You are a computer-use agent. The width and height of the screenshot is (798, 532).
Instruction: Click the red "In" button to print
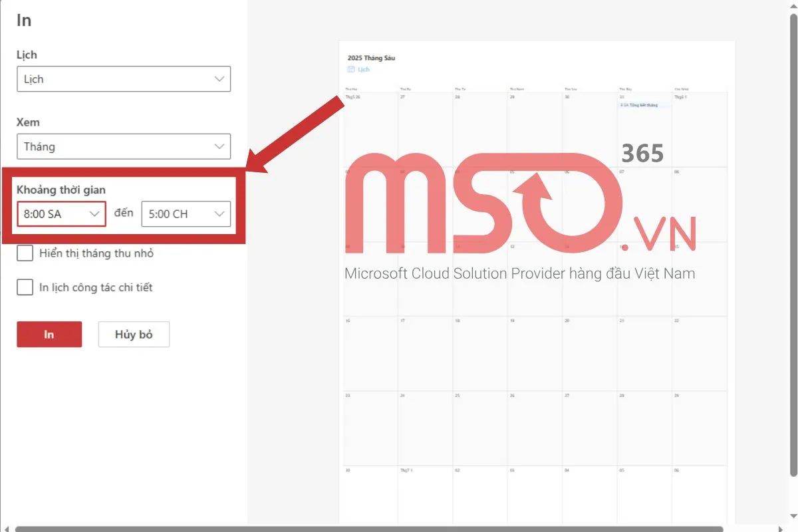coord(49,334)
